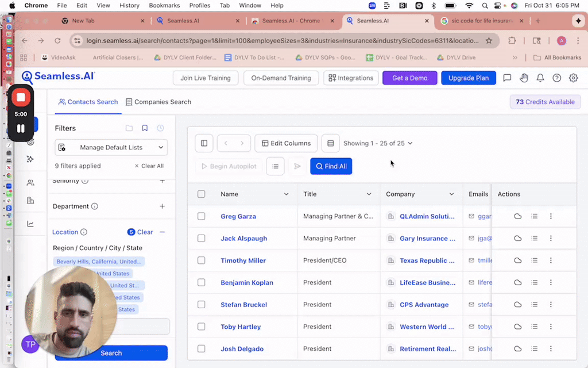
Task: Check the Stefan Bruckel row checkbox
Action: (202, 305)
